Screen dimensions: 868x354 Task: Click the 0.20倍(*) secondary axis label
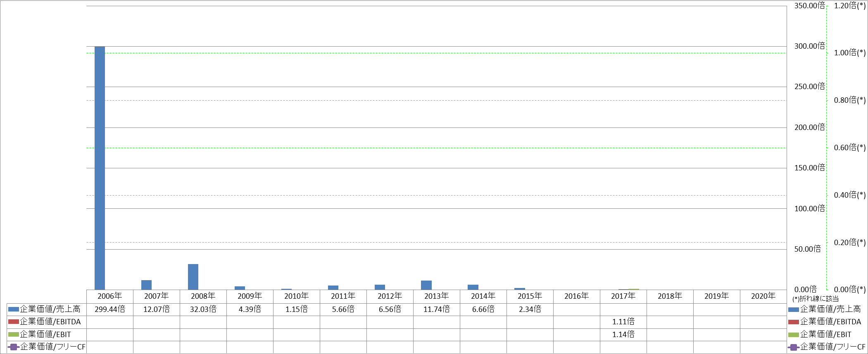click(850, 243)
